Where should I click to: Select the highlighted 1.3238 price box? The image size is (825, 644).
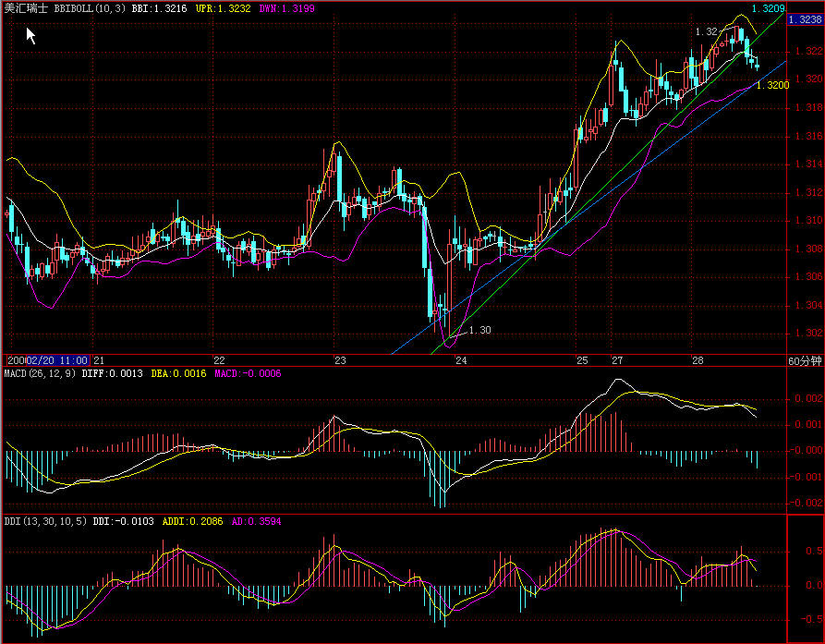click(x=805, y=19)
